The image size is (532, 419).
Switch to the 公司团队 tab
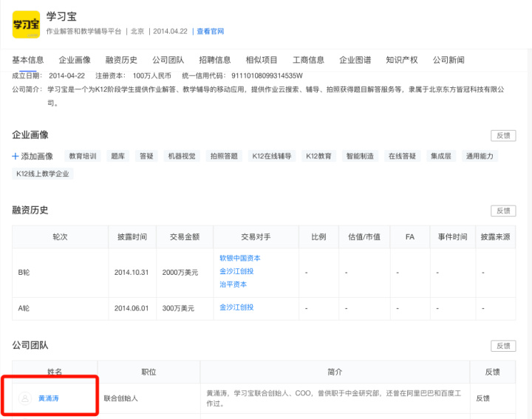(168, 60)
